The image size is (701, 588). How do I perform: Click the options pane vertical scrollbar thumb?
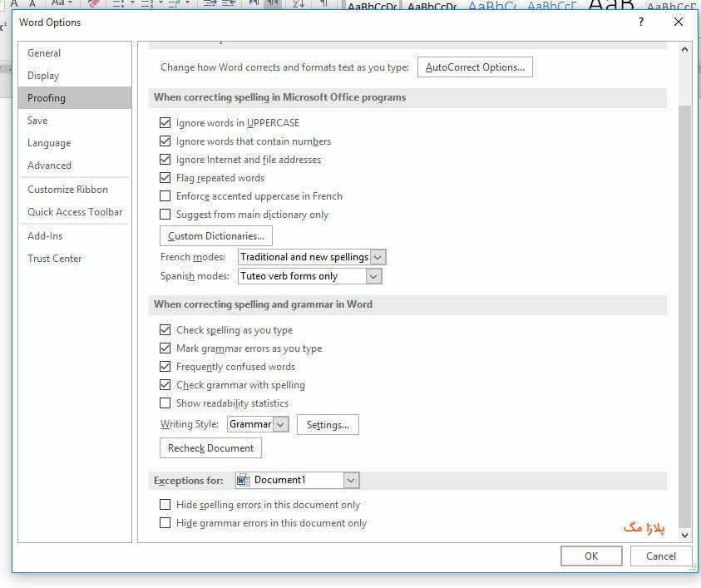pyautogui.click(x=684, y=317)
